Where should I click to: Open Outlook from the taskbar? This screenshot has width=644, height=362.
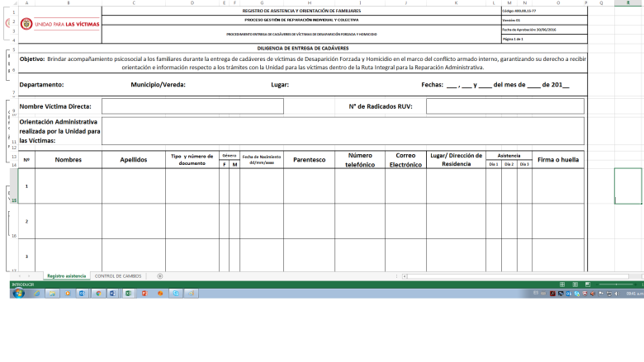tap(82, 293)
